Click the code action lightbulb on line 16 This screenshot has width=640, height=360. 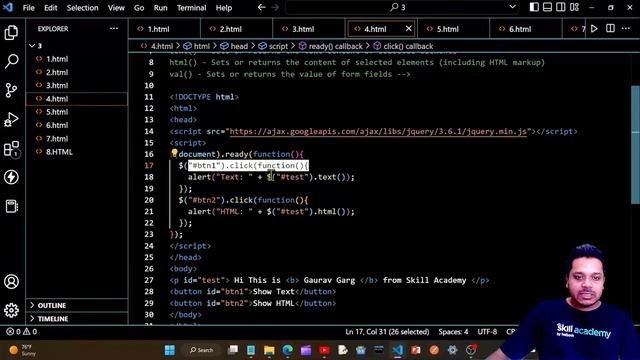[x=174, y=153]
